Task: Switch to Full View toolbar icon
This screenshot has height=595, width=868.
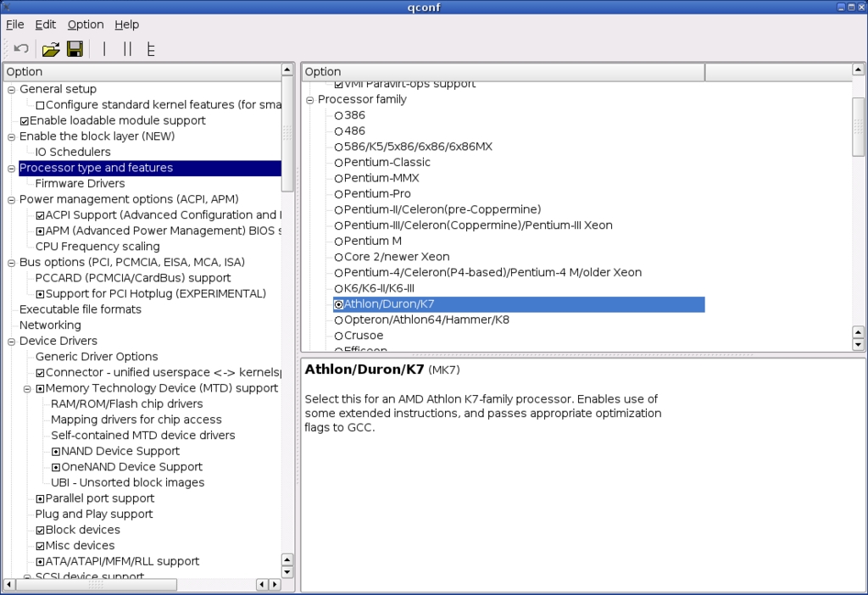Action: pos(151,49)
